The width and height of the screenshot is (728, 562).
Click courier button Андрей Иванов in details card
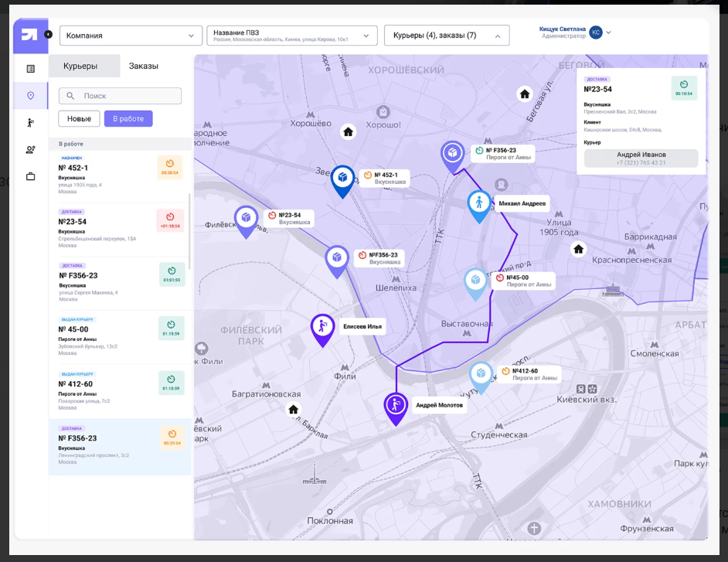[x=641, y=158]
